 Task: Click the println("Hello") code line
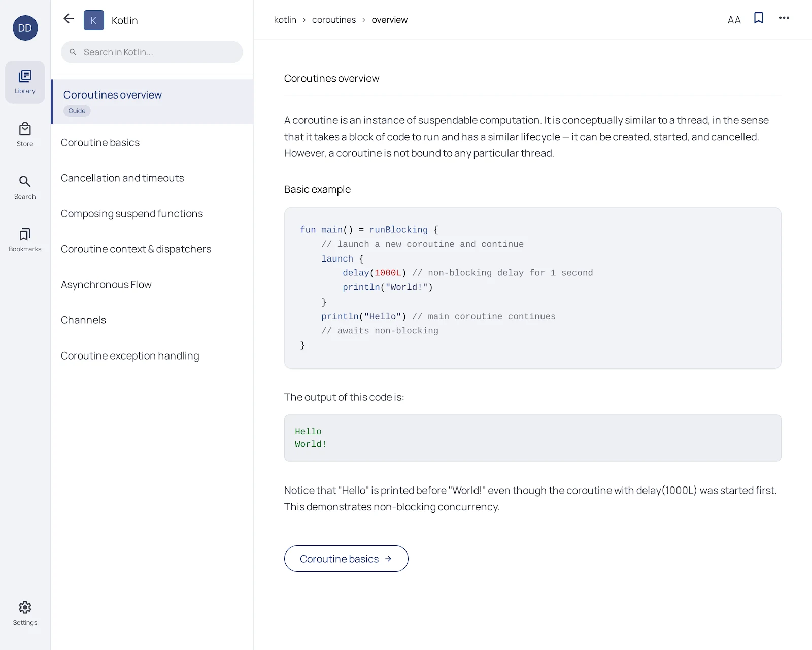tap(438, 316)
